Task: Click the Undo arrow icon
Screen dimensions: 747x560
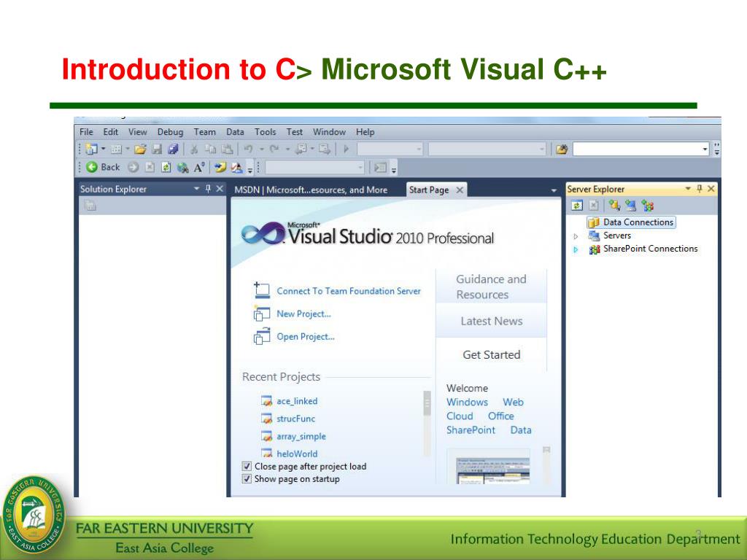Action: pos(248,149)
